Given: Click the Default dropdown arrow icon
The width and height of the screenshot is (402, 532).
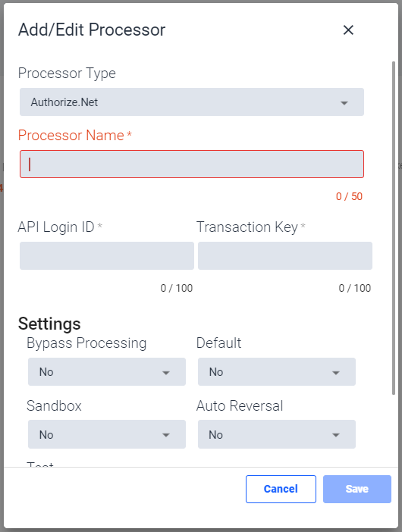Looking at the screenshot, I should click(336, 373).
